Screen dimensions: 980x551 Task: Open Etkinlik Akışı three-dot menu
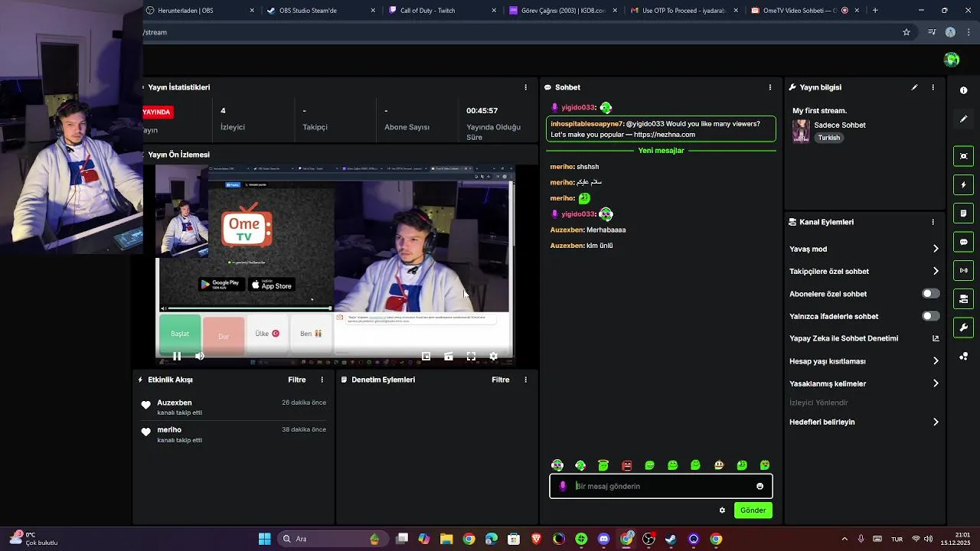pos(322,380)
